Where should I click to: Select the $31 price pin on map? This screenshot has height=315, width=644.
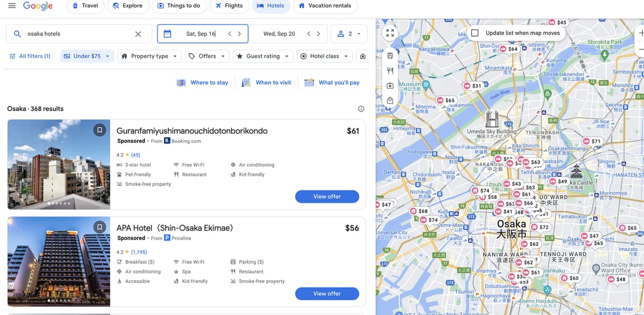[x=473, y=86]
